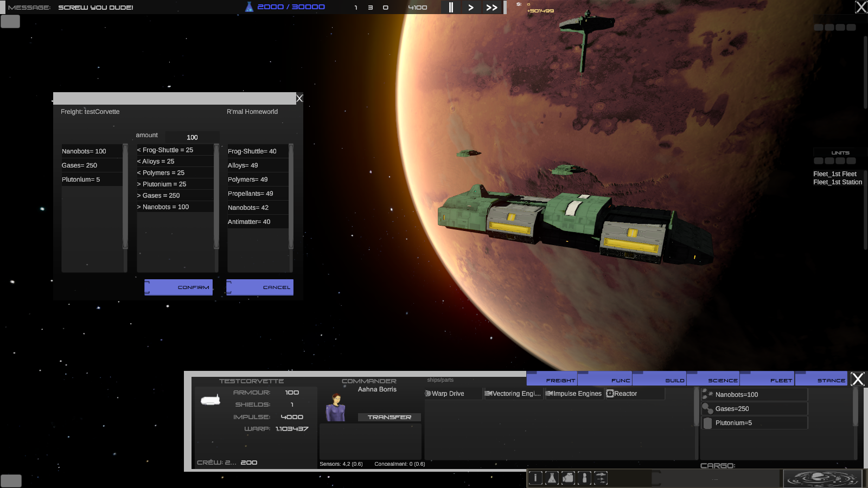Click the info icon in the bottom toolbar
The height and width of the screenshot is (488, 868).
535,478
